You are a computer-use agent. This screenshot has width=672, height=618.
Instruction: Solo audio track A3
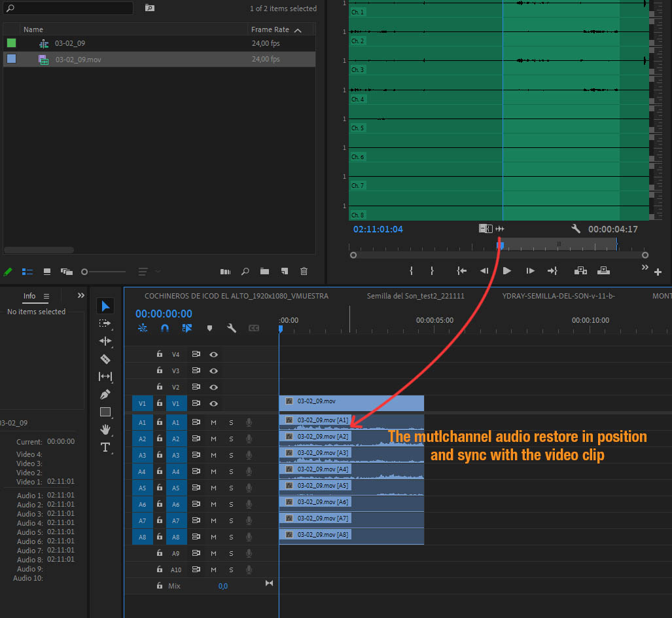[230, 454]
